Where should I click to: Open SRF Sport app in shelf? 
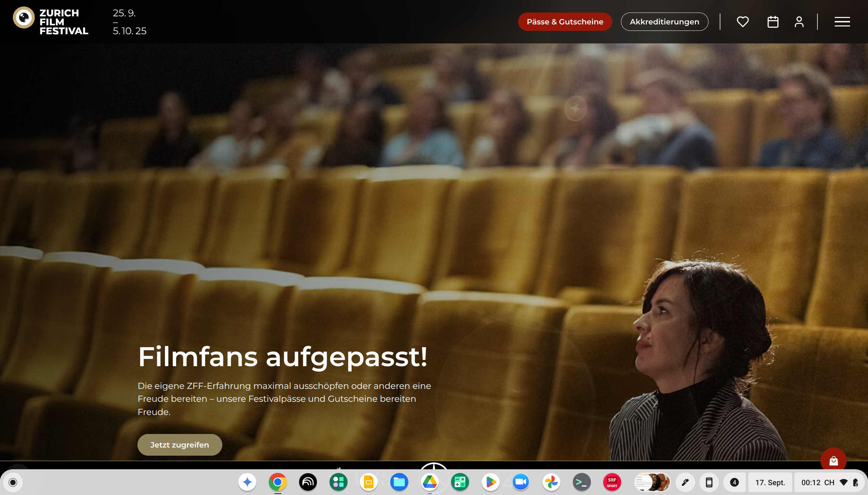(612, 482)
